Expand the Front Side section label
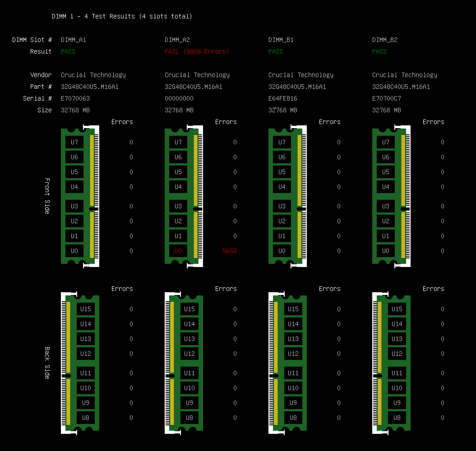The image size is (476, 451). (46, 196)
